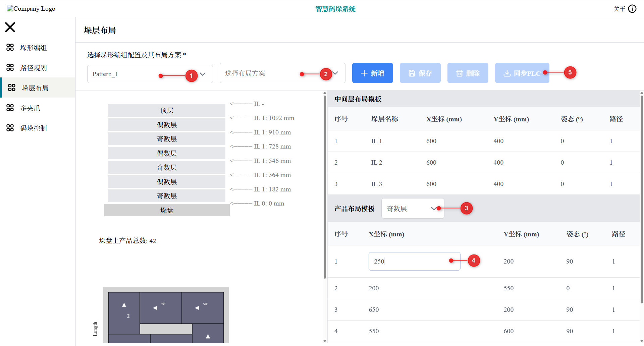
Task: Open the 奇数层 product template dropdown
Action: point(413,209)
